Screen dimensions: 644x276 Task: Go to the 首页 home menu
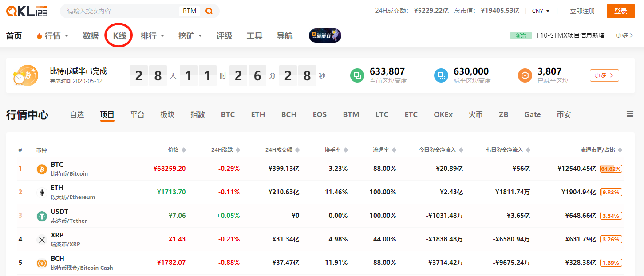pyautogui.click(x=14, y=36)
